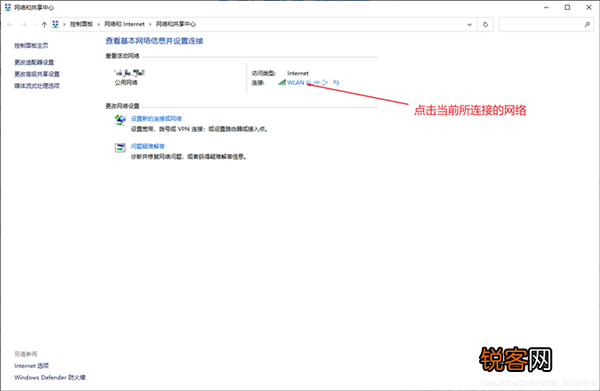The width and height of the screenshot is (600, 391).
Task: Open the recent locations dropdown arrow
Action: 34,24
